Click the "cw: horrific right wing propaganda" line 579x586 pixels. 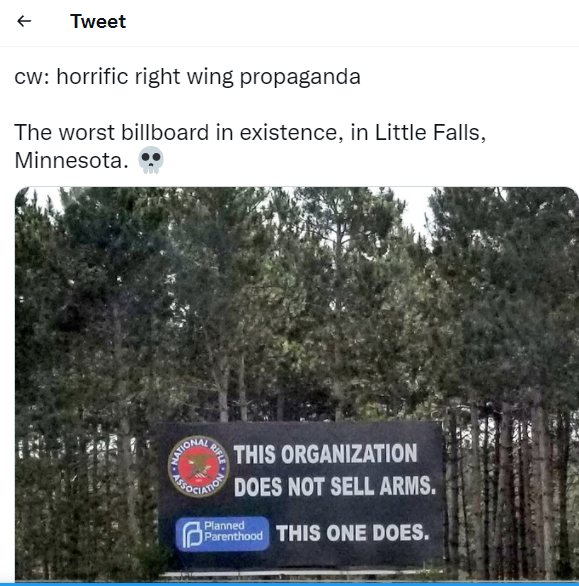coord(187,77)
